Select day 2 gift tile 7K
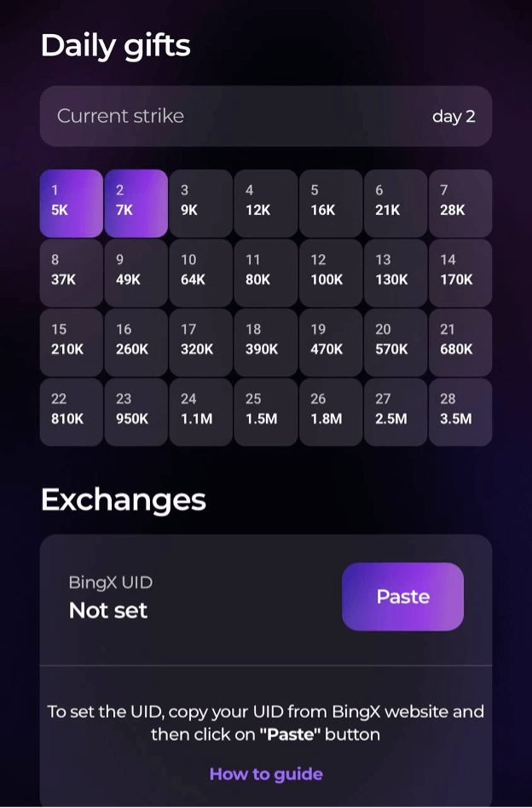Screen dimensions: 532x808 click(x=136, y=203)
